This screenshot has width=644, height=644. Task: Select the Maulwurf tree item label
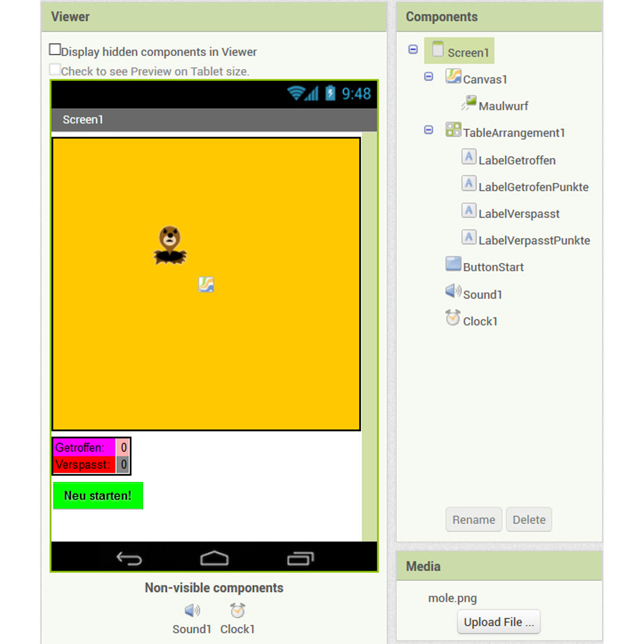point(503,106)
